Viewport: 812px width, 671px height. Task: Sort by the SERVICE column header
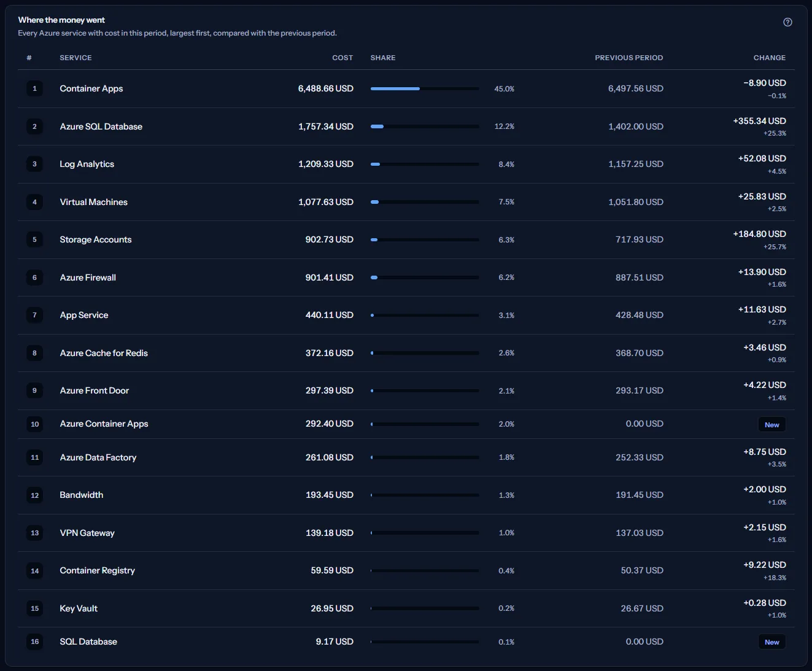[x=75, y=58]
